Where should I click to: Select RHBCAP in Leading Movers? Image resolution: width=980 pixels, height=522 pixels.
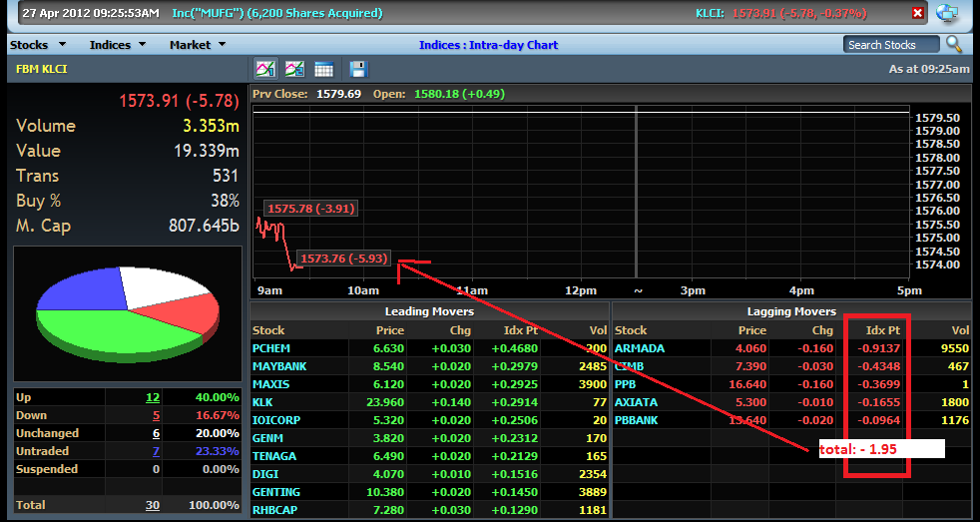tap(275, 510)
